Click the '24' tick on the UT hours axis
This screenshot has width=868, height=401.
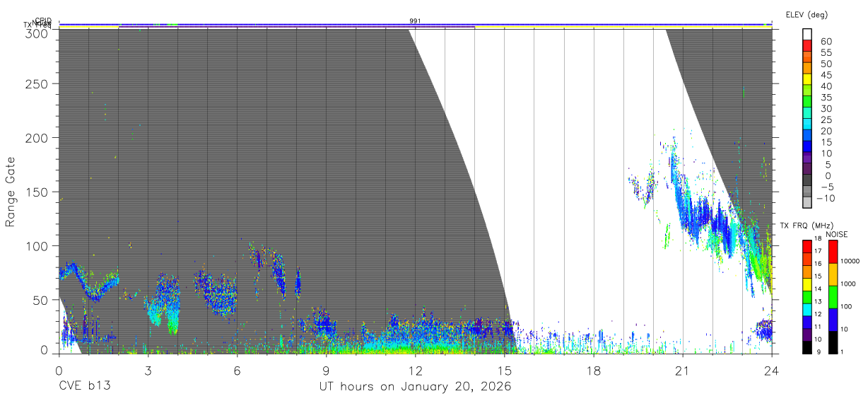[771, 370]
